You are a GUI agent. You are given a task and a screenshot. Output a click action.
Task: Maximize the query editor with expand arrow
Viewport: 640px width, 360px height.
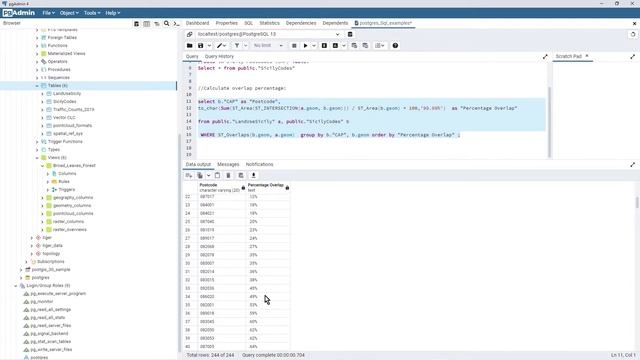tap(545, 57)
